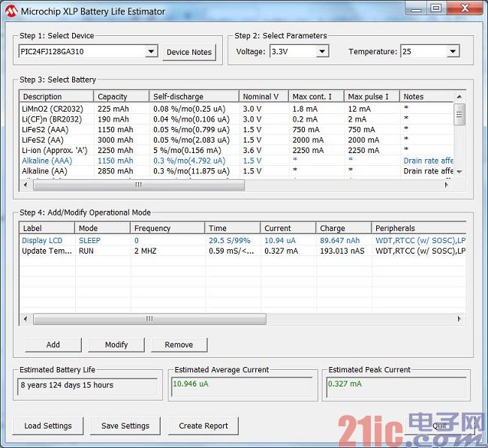Select the LiFeS2 (AA) battery row
The image size is (488, 448).
click(236, 140)
